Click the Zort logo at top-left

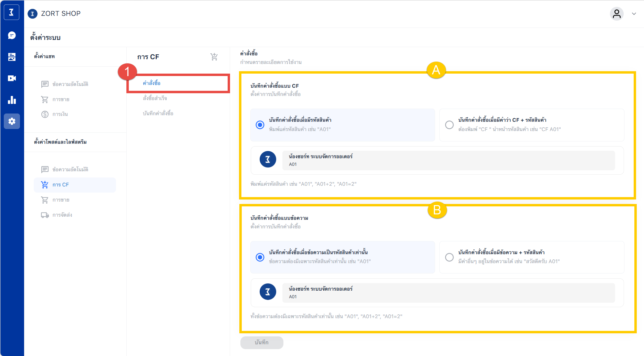[11, 12]
